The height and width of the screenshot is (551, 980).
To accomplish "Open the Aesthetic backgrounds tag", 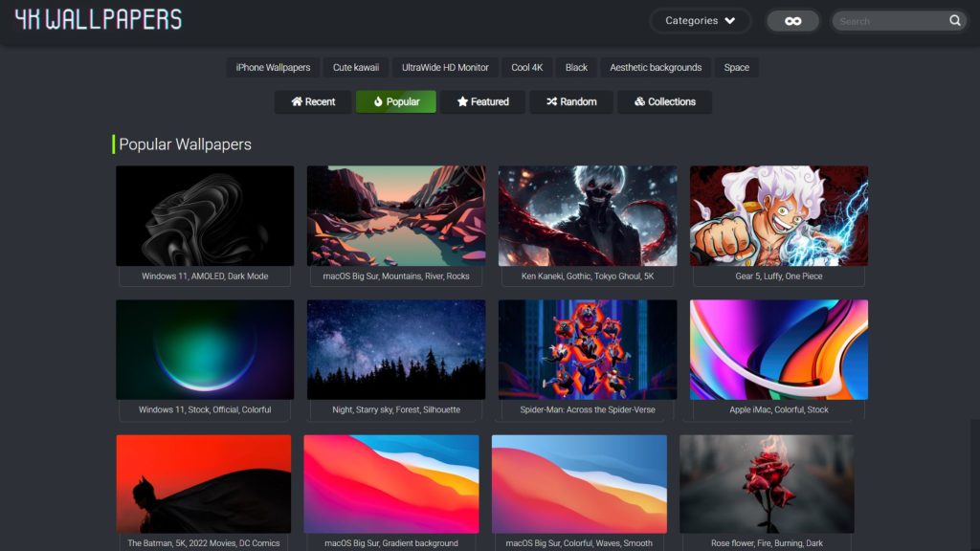I will (656, 68).
